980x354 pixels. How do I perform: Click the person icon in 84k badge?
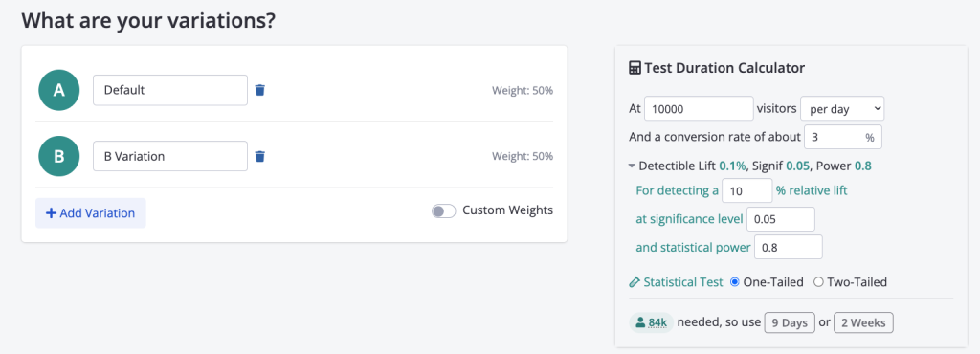tap(640, 322)
